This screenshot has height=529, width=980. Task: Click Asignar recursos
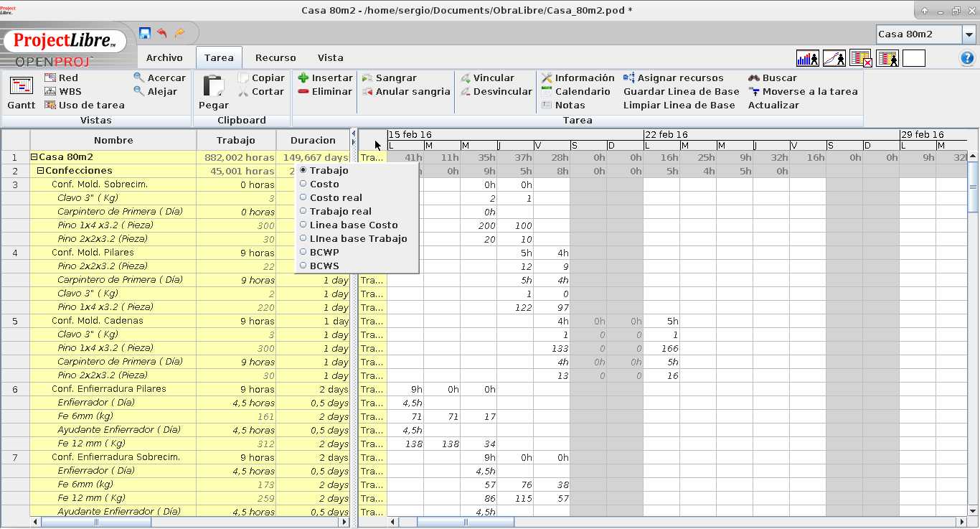click(x=674, y=78)
